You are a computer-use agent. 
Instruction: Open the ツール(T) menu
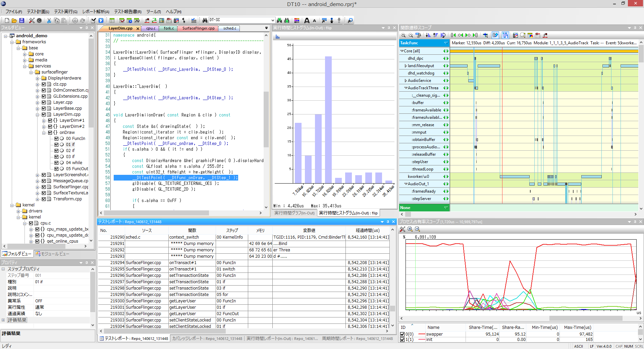(x=154, y=12)
